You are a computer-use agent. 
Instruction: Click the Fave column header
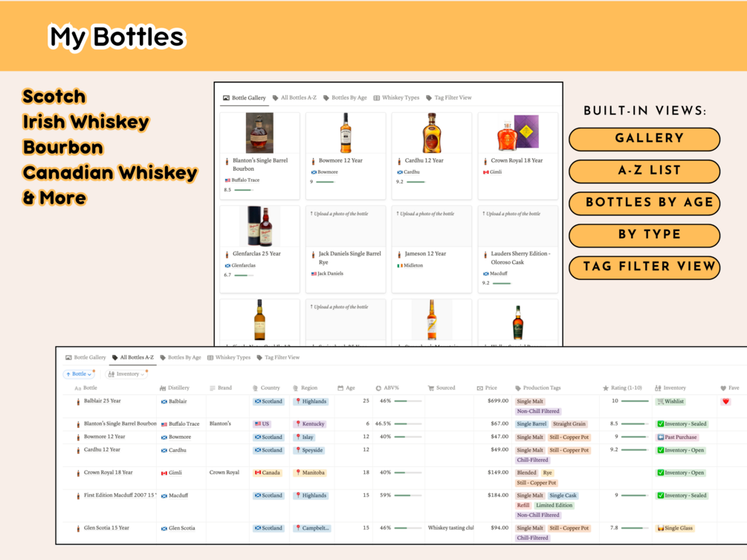pyautogui.click(x=730, y=388)
